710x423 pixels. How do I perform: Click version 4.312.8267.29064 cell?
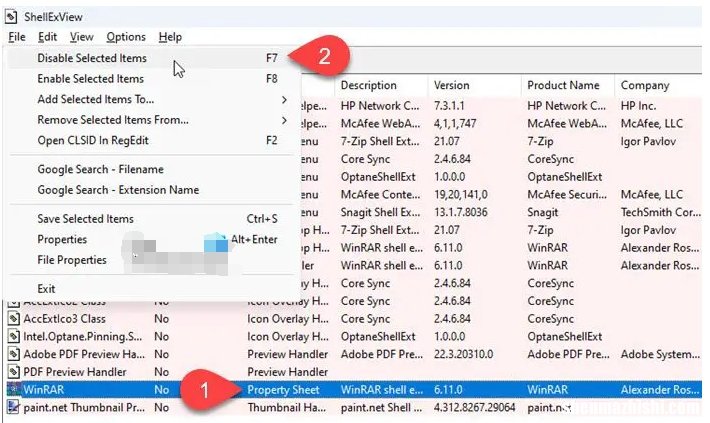(475, 407)
